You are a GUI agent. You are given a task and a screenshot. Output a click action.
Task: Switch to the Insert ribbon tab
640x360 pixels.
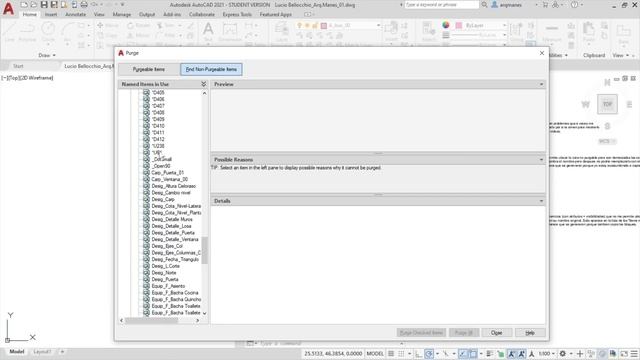pos(51,14)
